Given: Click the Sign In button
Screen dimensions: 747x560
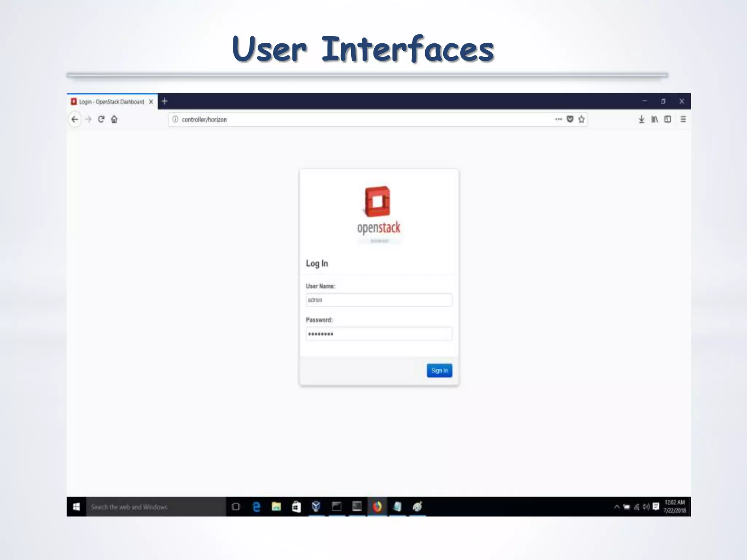Looking at the screenshot, I should click(x=440, y=370).
